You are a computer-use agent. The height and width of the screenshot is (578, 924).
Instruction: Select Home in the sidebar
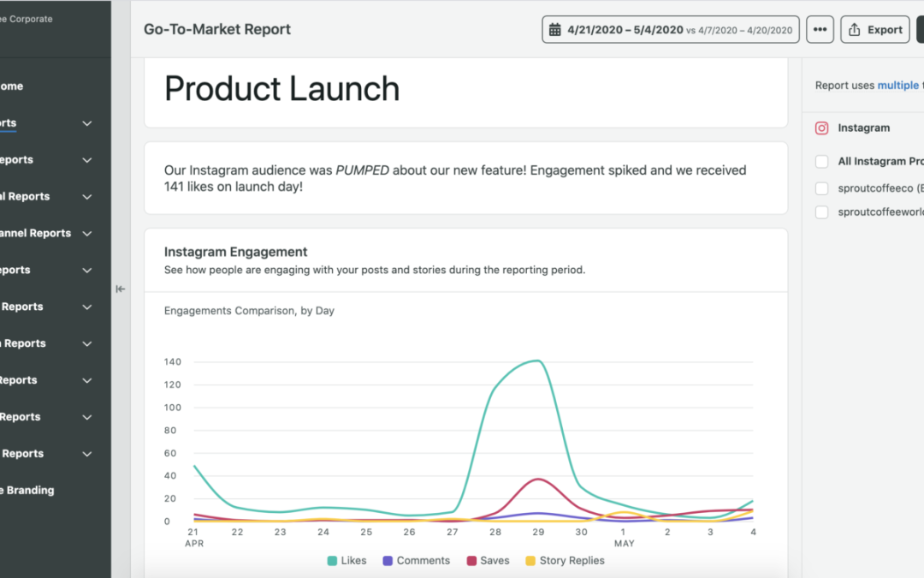click(13, 86)
